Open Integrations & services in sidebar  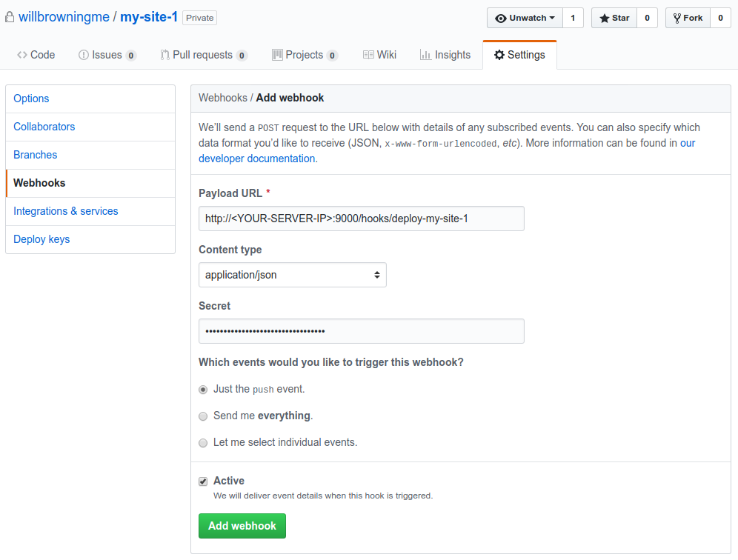pyautogui.click(x=90, y=212)
